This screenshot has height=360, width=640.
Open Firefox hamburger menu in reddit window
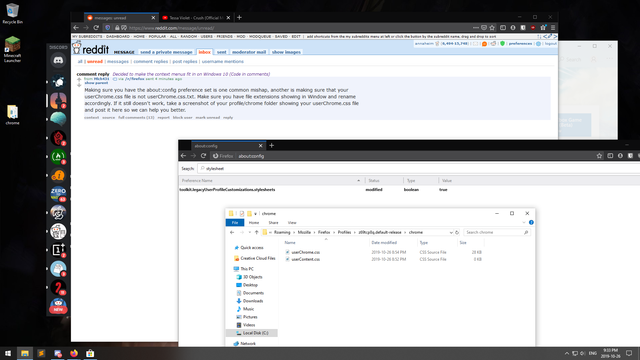(x=553, y=28)
